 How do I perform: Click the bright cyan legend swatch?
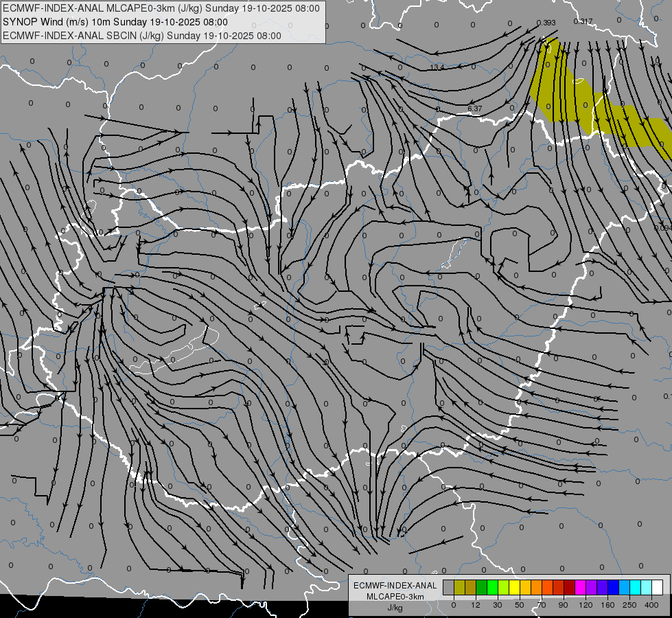point(636,587)
